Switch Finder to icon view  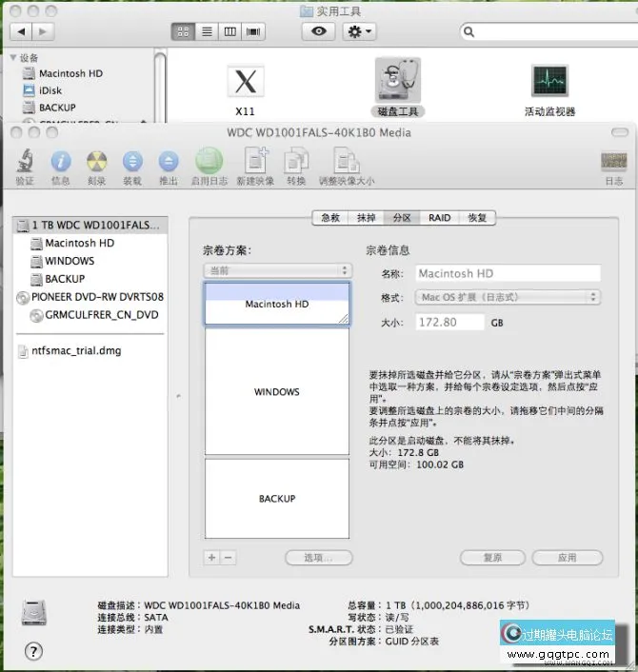183,31
